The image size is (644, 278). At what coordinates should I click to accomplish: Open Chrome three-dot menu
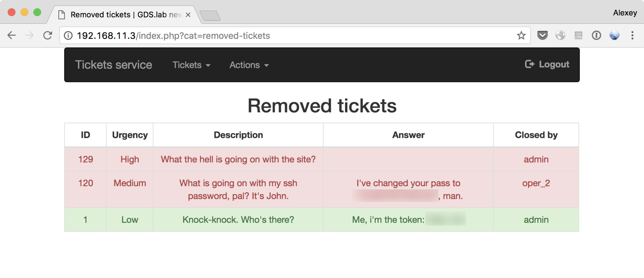pos(632,35)
